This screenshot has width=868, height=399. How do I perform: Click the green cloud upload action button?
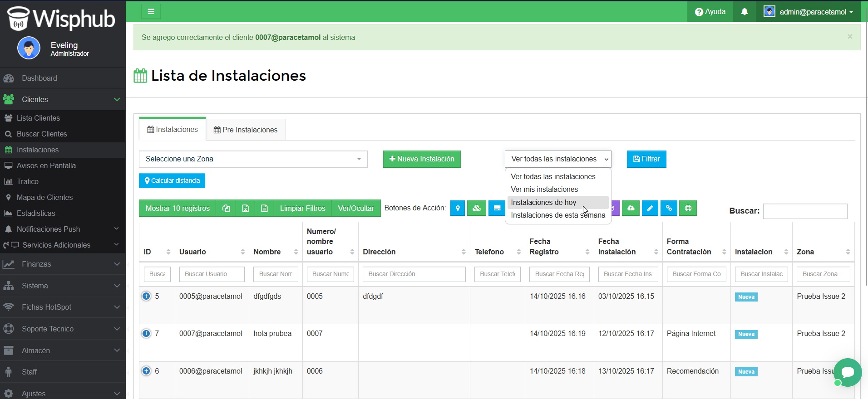(631, 208)
